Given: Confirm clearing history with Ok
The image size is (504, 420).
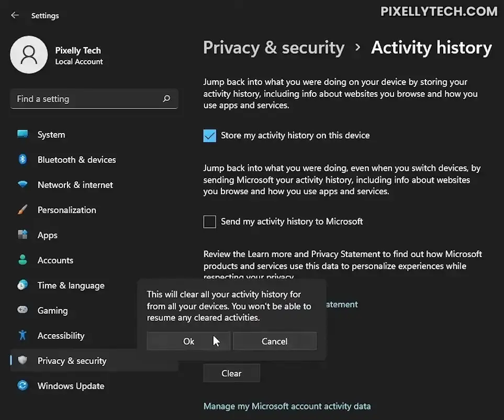Looking at the screenshot, I should click(188, 341).
